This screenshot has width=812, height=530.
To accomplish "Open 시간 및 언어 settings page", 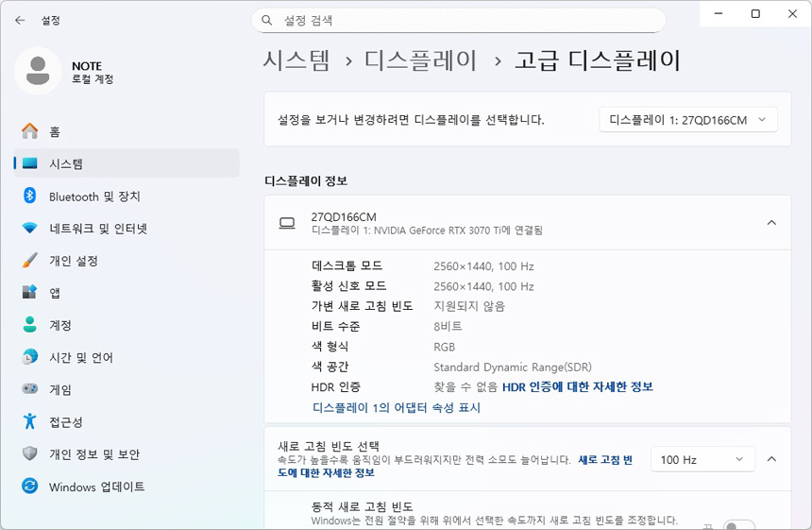I will (81, 357).
